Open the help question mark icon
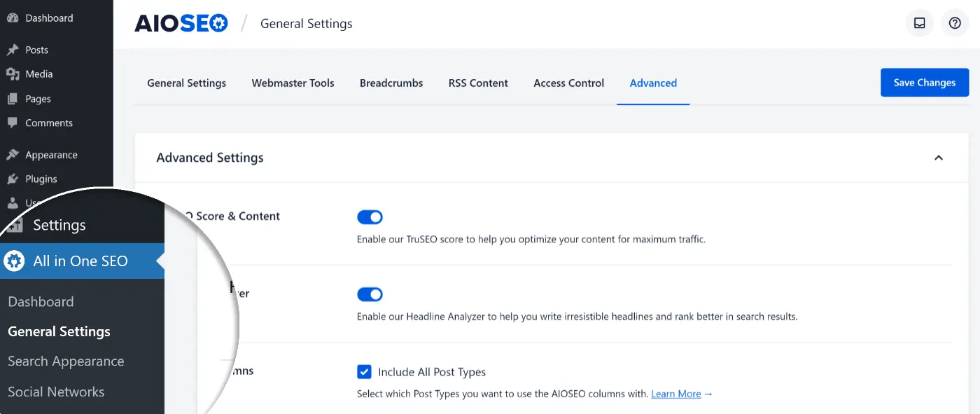980x414 pixels. [955, 23]
